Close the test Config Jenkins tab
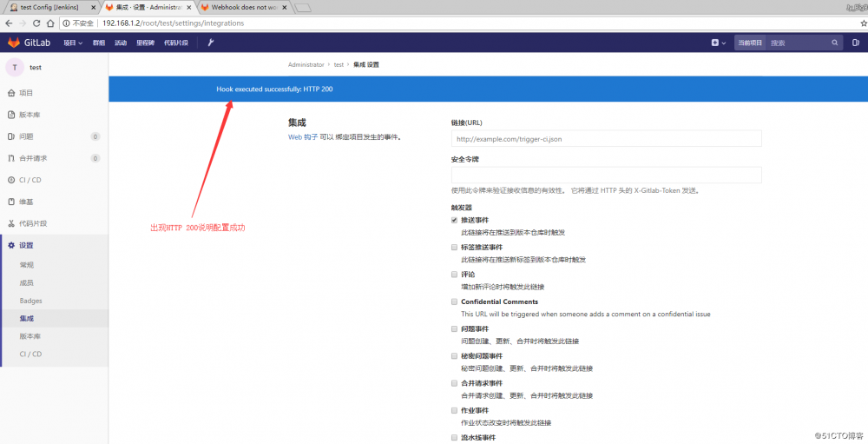 point(93,8)
